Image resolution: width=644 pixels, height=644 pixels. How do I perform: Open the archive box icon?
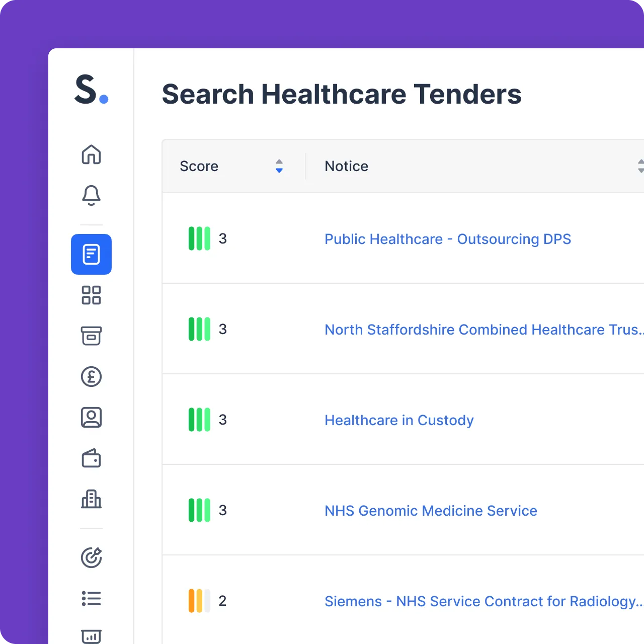coord(91,336)
